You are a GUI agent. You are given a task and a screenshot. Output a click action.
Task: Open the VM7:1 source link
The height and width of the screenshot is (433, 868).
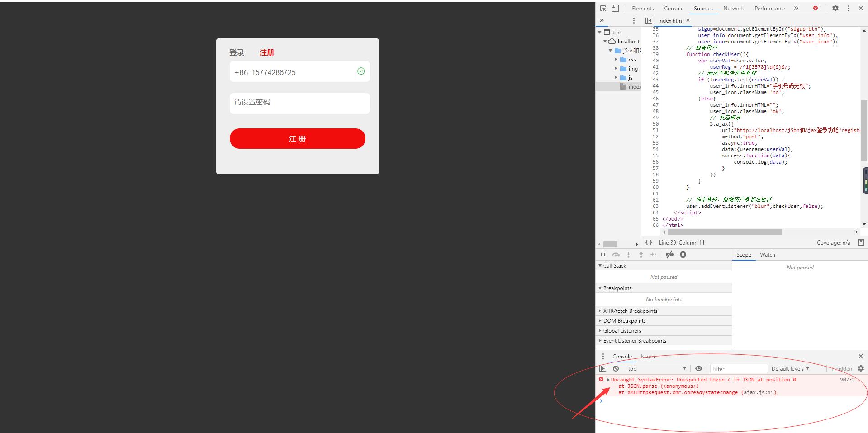(x=847, y=380)
